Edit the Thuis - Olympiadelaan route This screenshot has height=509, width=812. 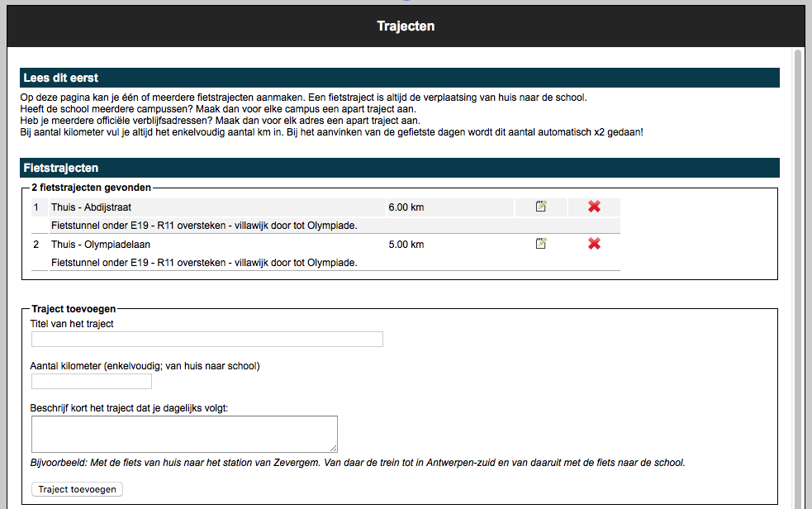tap(540, 244)
